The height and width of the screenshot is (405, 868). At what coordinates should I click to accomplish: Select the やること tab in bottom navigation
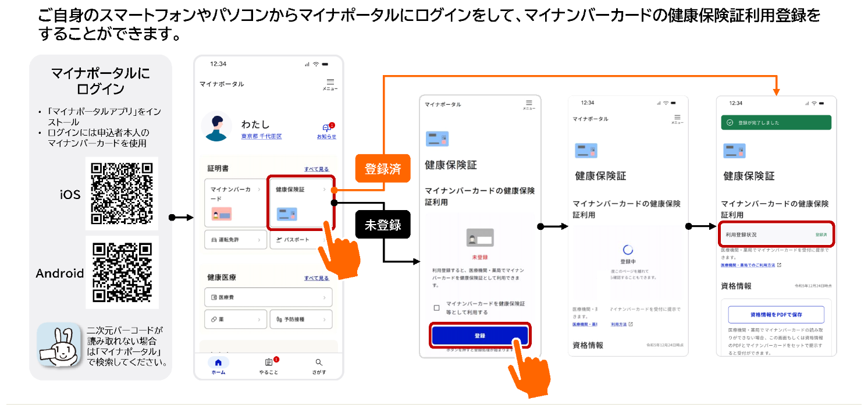point(269,367)
